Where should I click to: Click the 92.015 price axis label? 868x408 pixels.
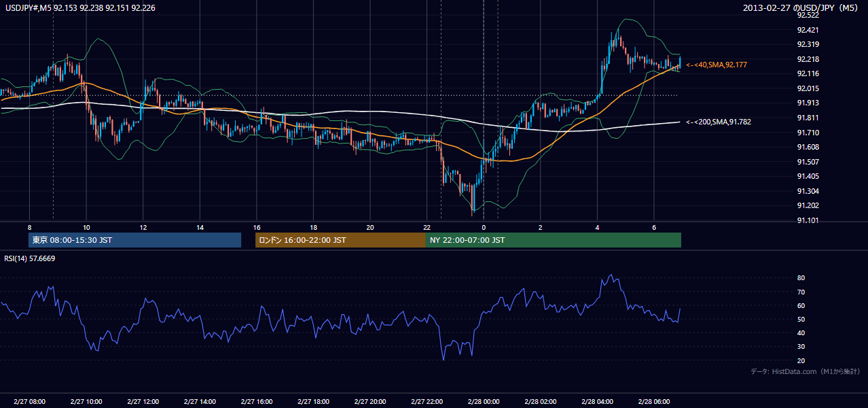coord(808,88)
